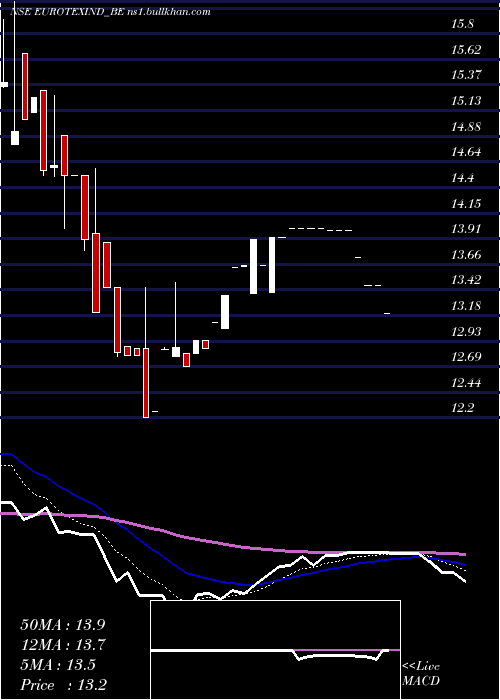
Task: Click inside the Live MACD inset chart
Action: (275, 650)
